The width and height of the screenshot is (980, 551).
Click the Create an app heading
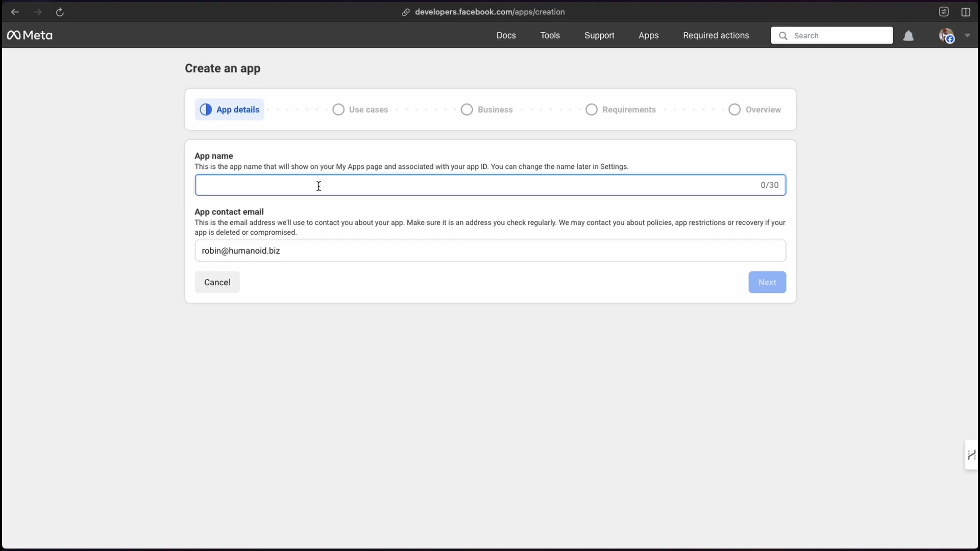pyautogui.click(x=223, y=68)
